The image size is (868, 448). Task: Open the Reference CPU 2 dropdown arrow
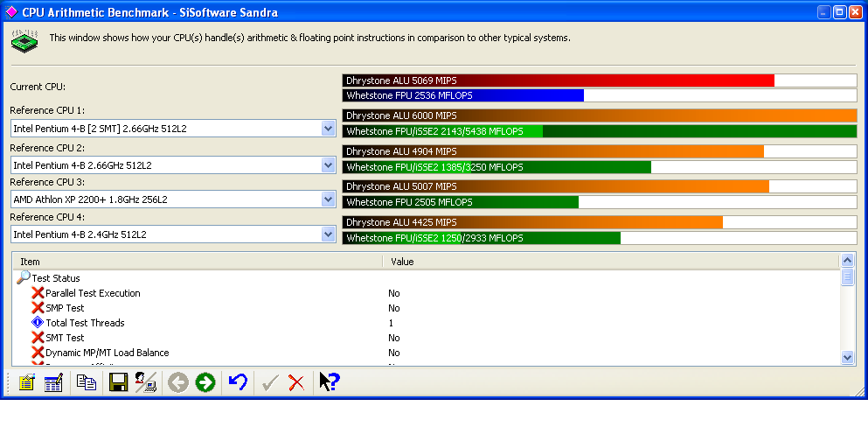[328, 165]
